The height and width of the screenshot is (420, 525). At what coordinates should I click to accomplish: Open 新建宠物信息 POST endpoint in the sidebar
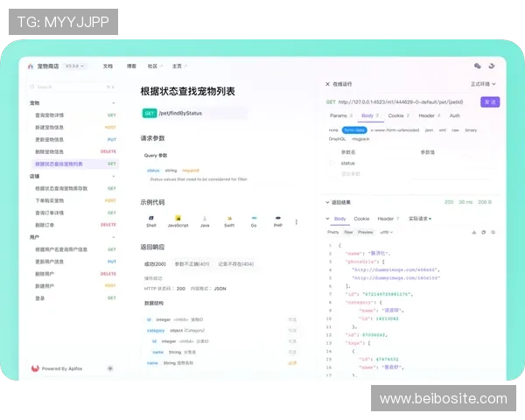(73, 127)
